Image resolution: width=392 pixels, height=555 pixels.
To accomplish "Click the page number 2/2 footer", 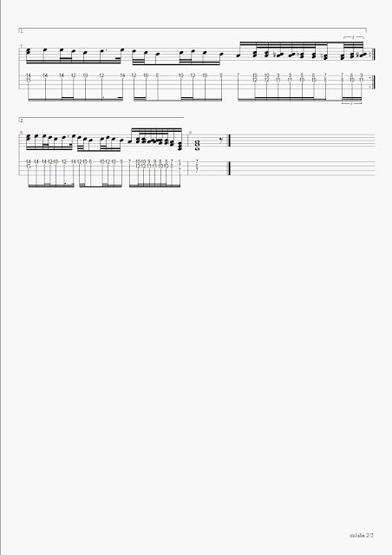I will (362, 535).
